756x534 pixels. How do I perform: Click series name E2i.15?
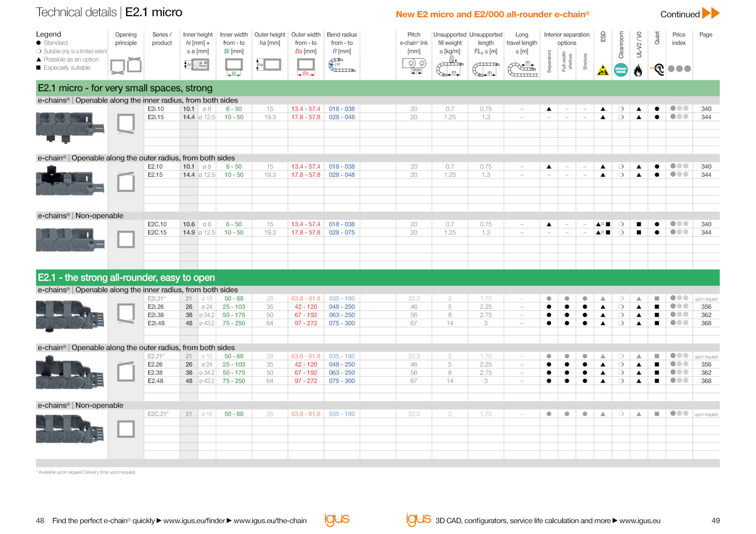(x=155, y=117)
